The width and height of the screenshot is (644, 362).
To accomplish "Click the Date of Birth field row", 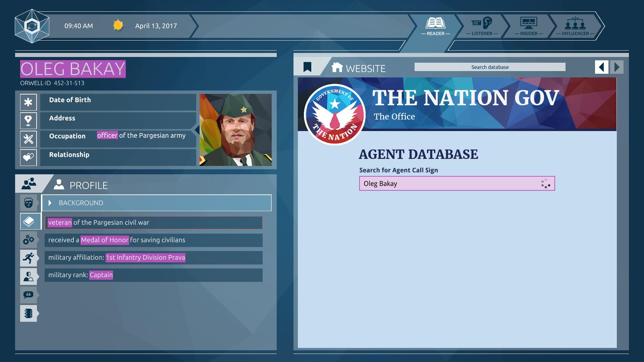I will point(118,102).
